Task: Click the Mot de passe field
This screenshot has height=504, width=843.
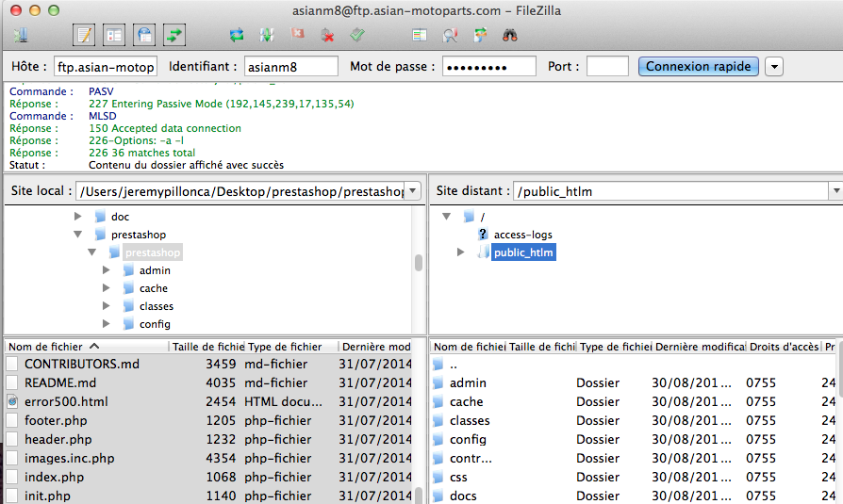Action: pos(488,67)
